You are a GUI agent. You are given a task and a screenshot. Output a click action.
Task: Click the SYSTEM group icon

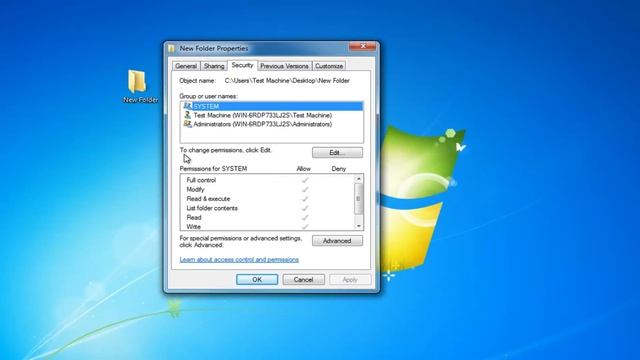pyautogui.click(x=187, y=106)
